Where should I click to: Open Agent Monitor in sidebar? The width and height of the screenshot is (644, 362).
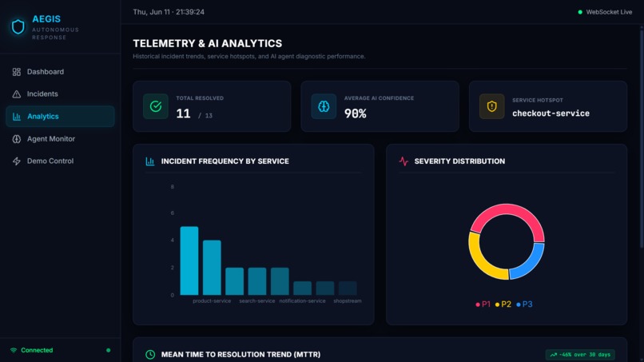click(60, 139)
